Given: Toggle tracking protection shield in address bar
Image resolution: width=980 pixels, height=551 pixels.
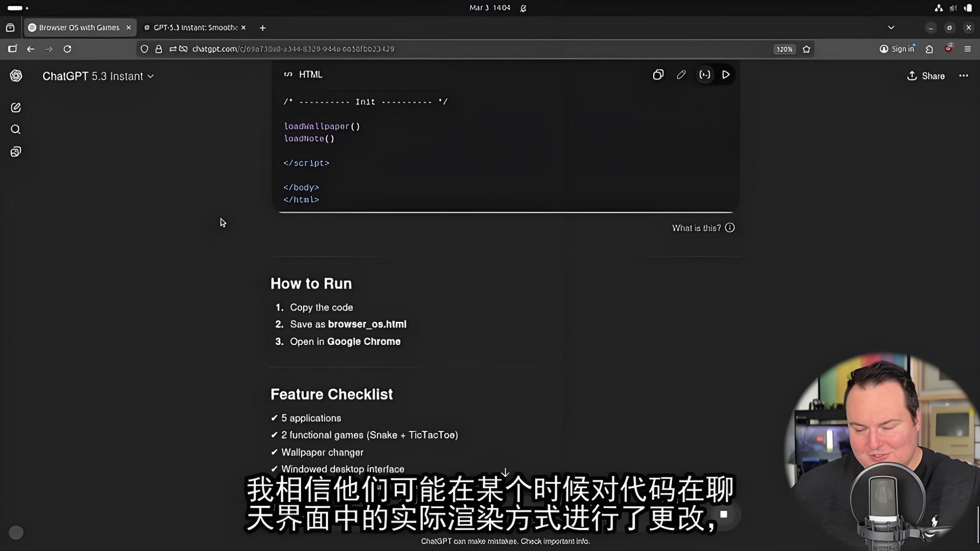Looking at the screenshot, I should point(144,48).
